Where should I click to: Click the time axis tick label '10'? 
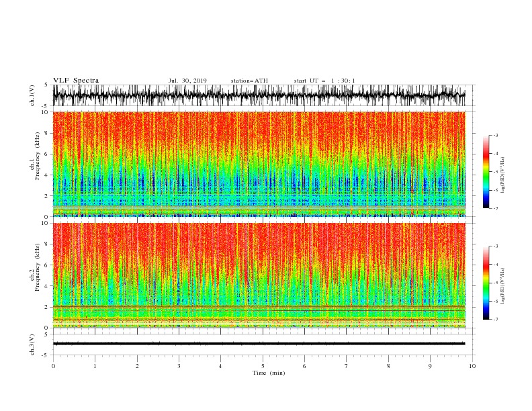point(472,366)
